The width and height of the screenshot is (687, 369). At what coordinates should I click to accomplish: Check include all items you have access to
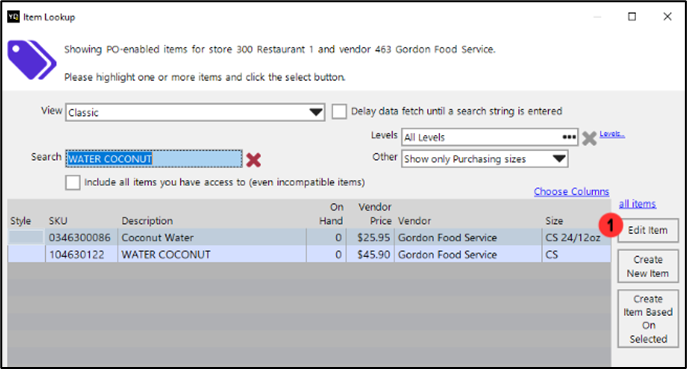(x=73, y=182)
